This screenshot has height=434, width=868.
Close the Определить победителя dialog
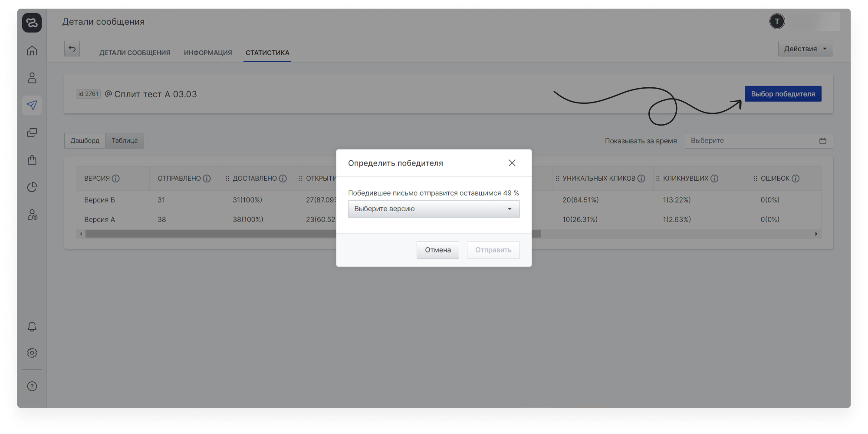tap(512, 163)
